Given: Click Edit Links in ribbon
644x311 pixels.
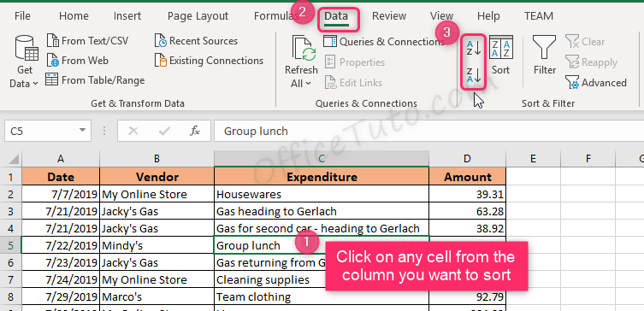Looking at the screenshot, I should click(x=353, y=83).
